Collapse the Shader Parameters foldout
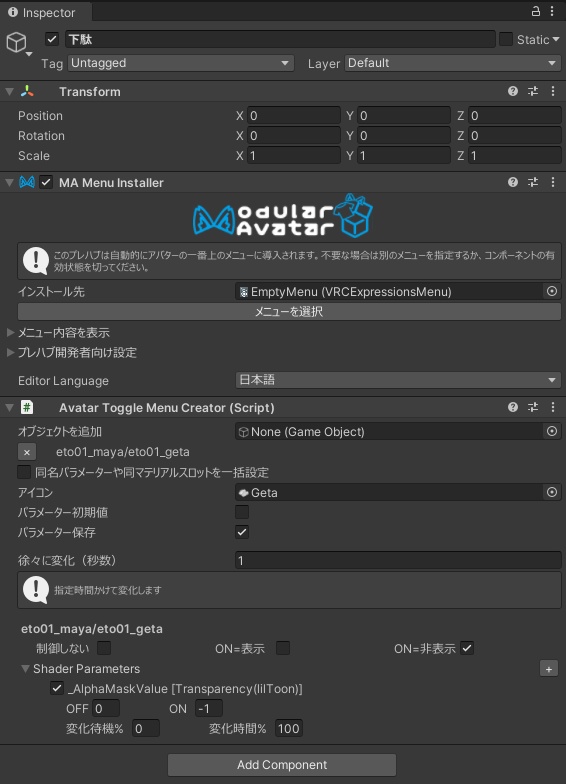 (25, 668)
